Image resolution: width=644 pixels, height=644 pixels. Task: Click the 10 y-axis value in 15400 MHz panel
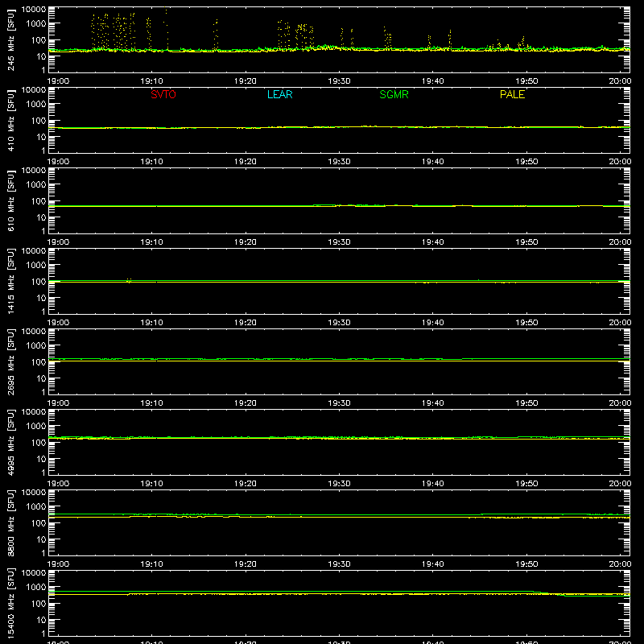pyautogui.click(x=41, y=620)
